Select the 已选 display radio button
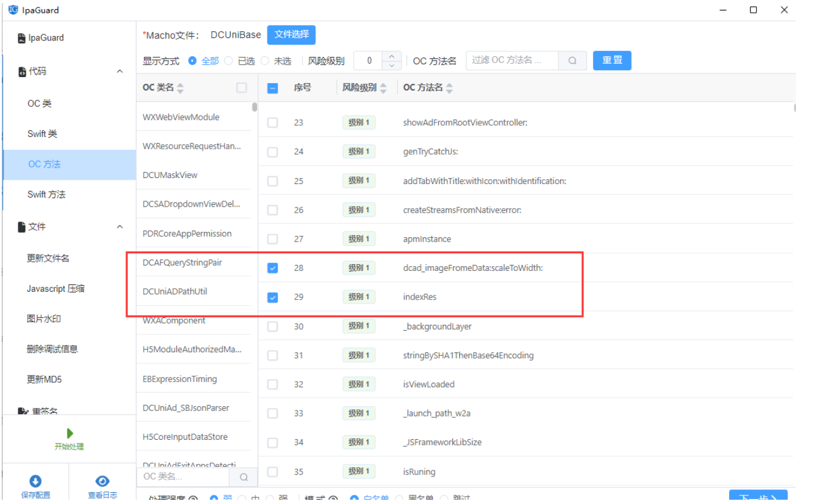This screenshot has height=504, width=816. tap(228, 61)
